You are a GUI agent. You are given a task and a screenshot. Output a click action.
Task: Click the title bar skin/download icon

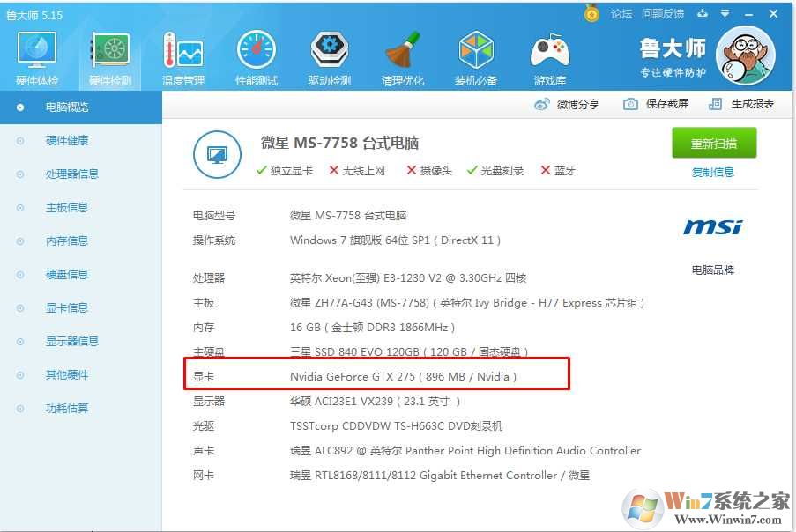click(x=703, y=14)
